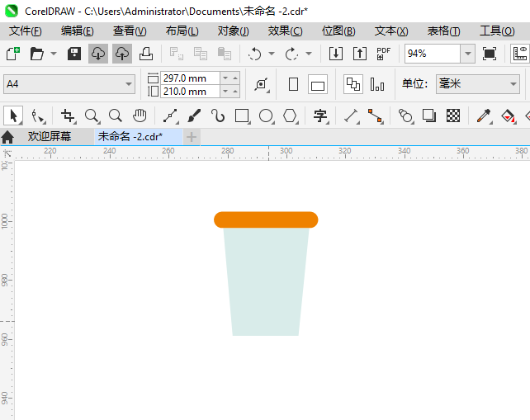Select the Connector tool

coord(376,116)
